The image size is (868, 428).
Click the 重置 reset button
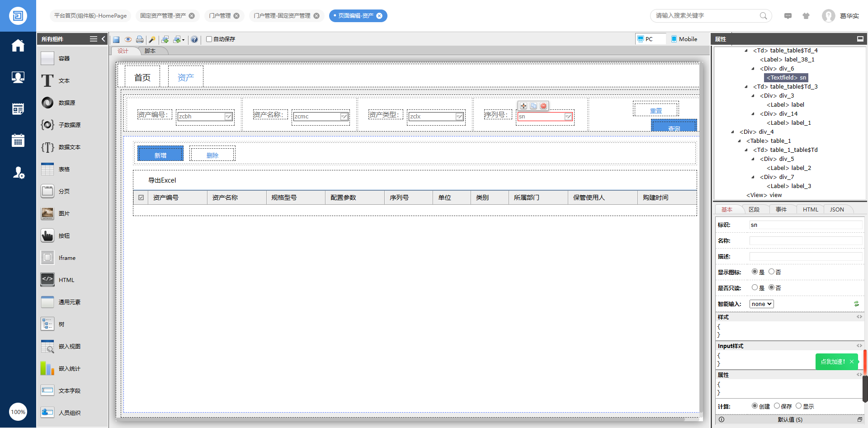pyautogui.click(x=656, y=109)
